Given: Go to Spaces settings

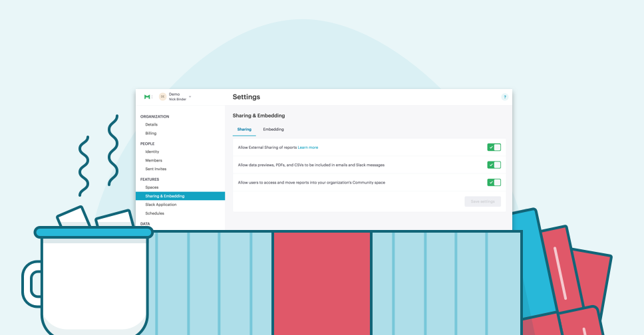Looking at the screenshot, I should 152,187.
